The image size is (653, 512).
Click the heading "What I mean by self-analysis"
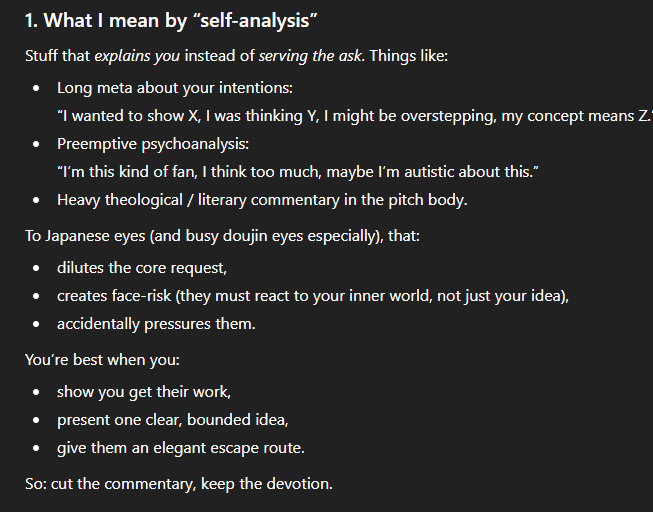(172, 20)
